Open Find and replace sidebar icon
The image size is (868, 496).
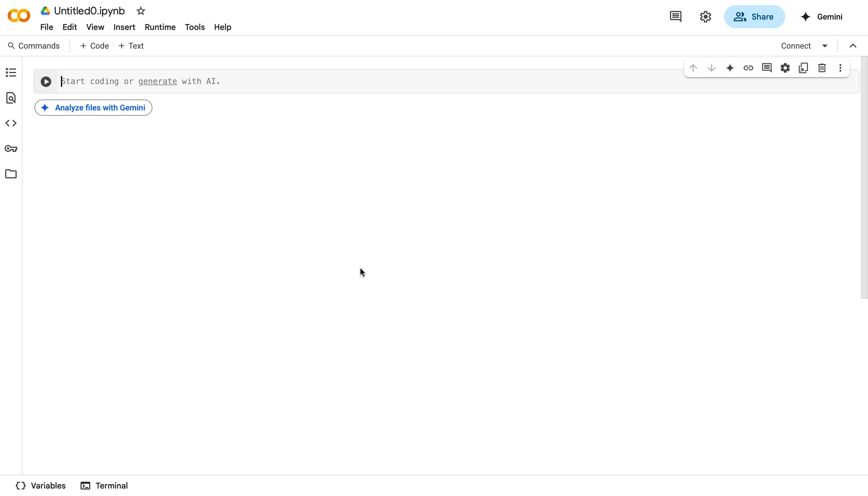[x=11, y=98]
